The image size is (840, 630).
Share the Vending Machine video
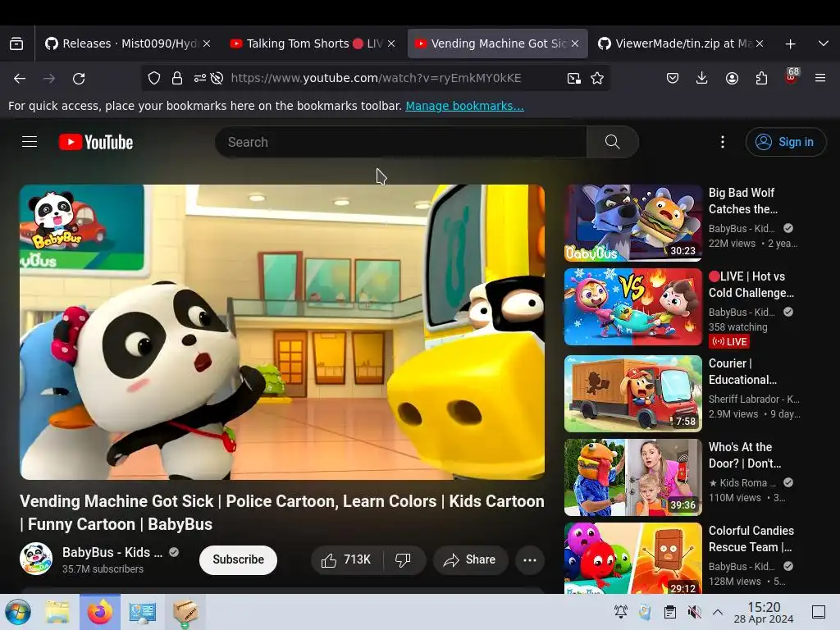point(470,559)
